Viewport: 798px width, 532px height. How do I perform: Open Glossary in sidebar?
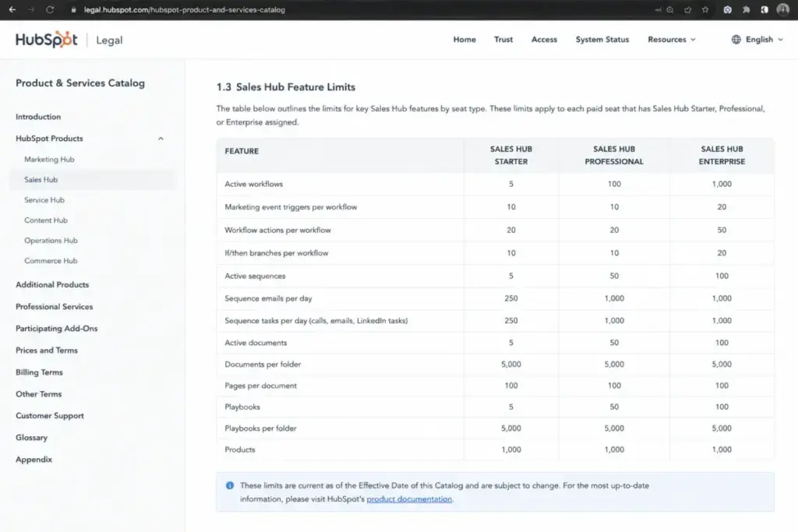coord(31,437)
